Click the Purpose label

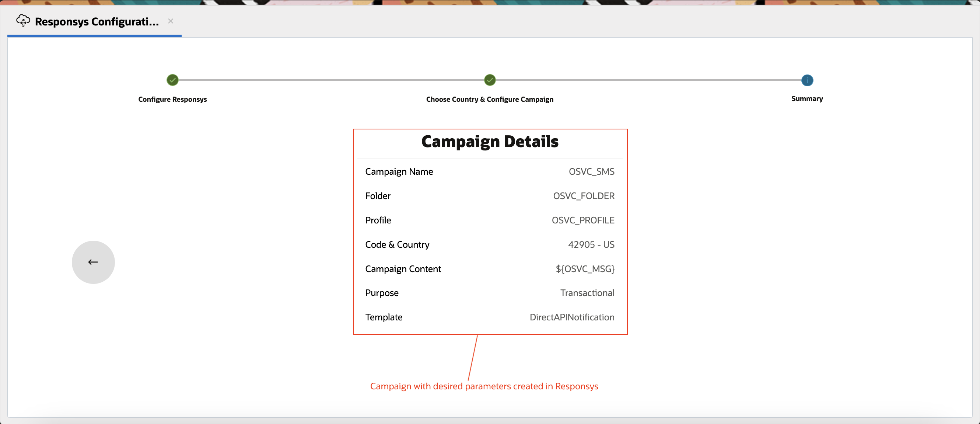click(x=382, y=293)
